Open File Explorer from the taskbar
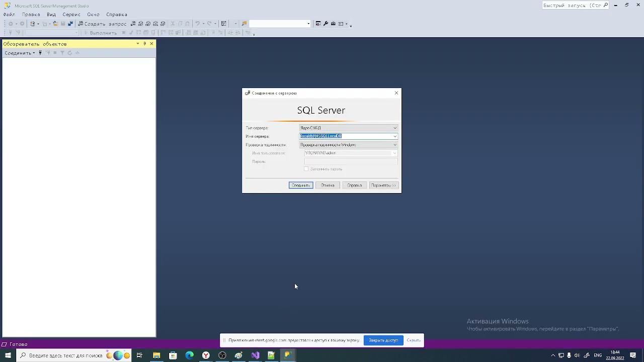Screen dimensions: 644x362 tap(156, 355)
